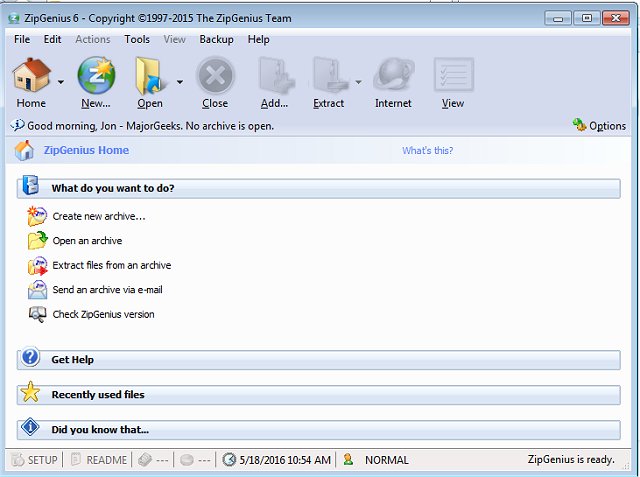
Task: Click the info icon beside greeting message
Action: click(x=17, y=125)
